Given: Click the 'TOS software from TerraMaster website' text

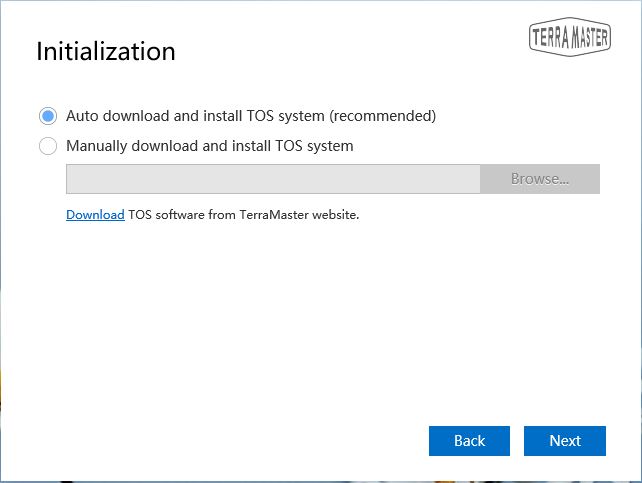Looking at the screenshot, I should coord(243,215).
